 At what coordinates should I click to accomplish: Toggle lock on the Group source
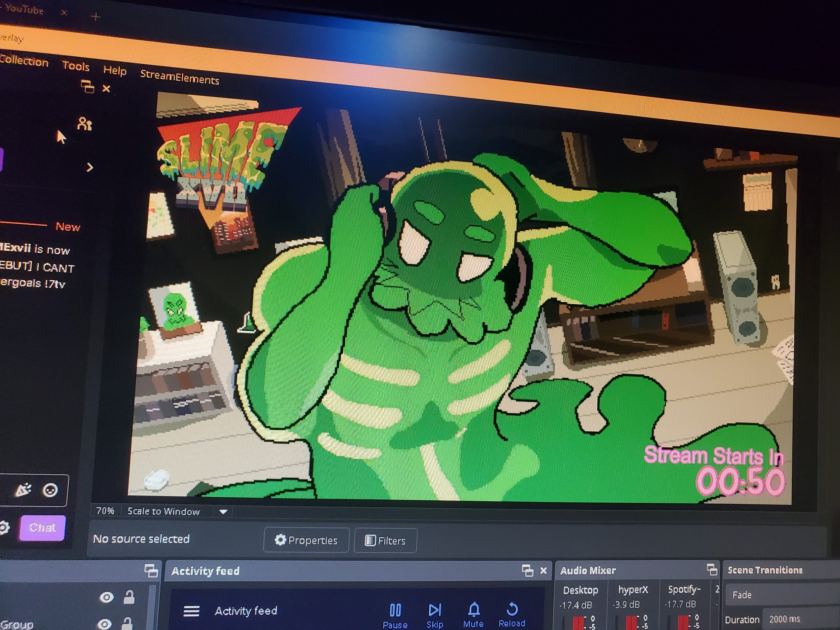[127, 623]
